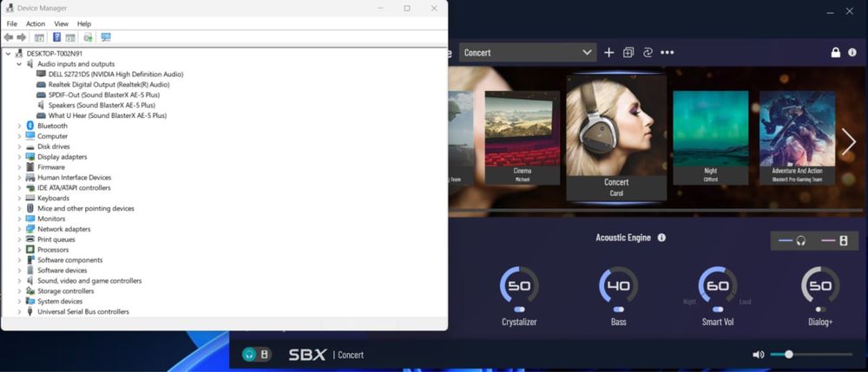
Task: Click the pane icon right of Help icon
Action: click(x=70, y=37)
